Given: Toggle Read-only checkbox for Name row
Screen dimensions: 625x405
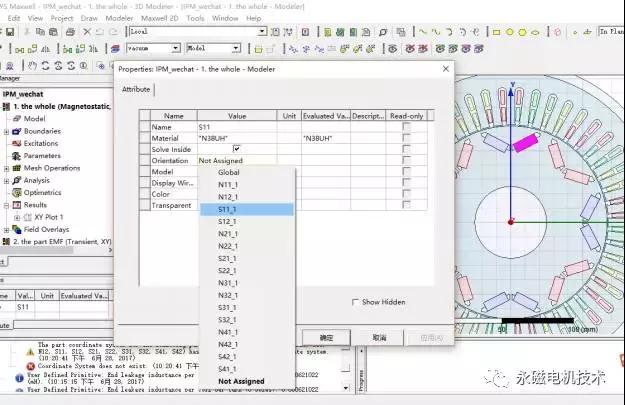Looking at the screenshot, I should [406, 126].
